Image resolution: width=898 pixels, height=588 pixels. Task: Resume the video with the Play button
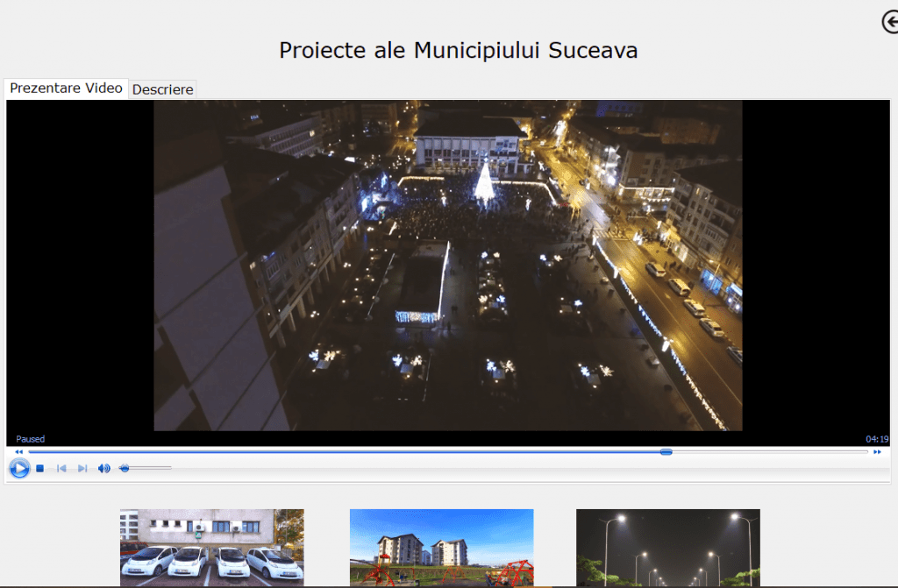[x=19, y=468]
